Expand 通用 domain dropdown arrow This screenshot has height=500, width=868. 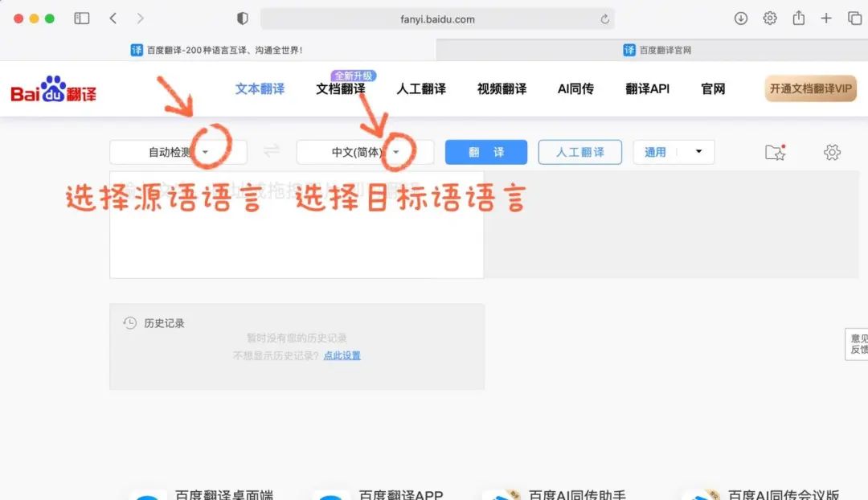point(698,151)
